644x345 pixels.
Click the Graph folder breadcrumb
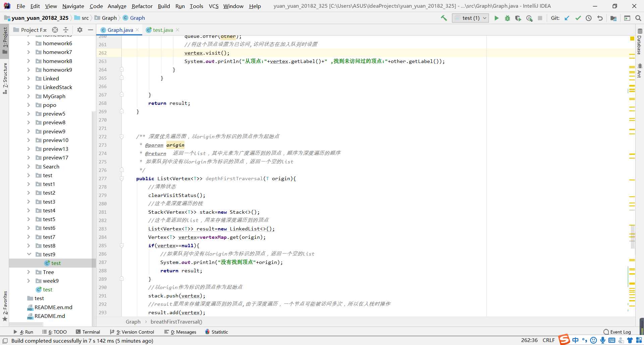click(106, 18)
